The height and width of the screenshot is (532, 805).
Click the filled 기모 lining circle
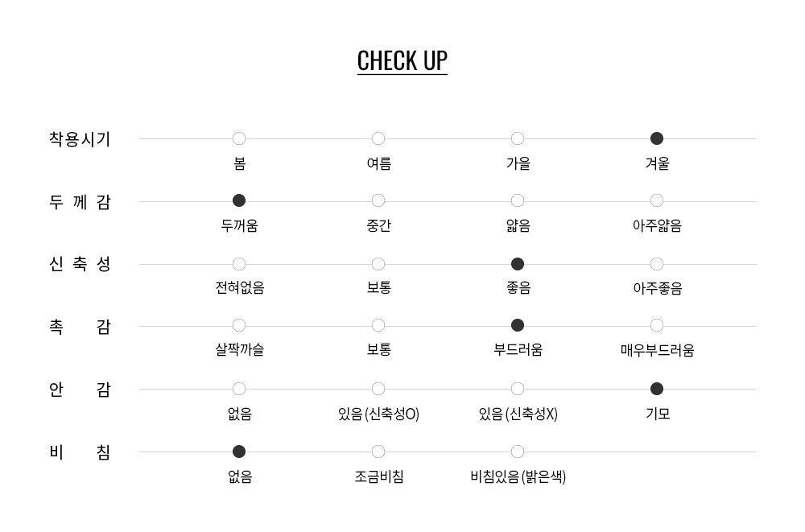coord(657,389)
